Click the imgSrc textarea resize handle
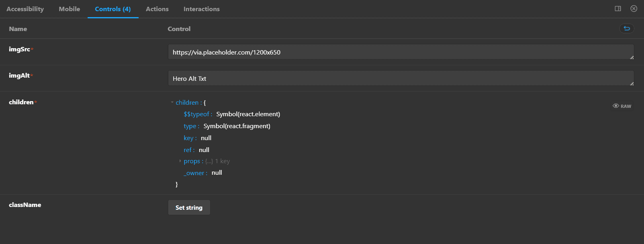The width and height of the screenshot is (644, 244). click(x=632, y=57)
